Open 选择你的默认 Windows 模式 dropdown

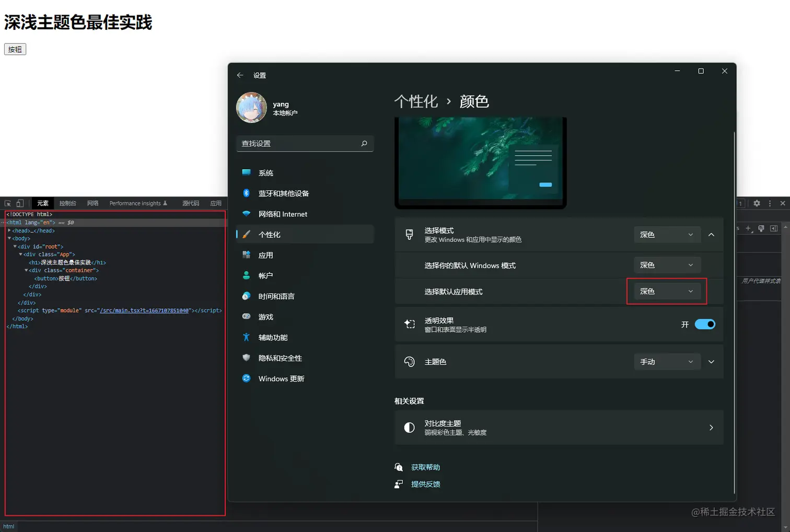coord(667,265)
